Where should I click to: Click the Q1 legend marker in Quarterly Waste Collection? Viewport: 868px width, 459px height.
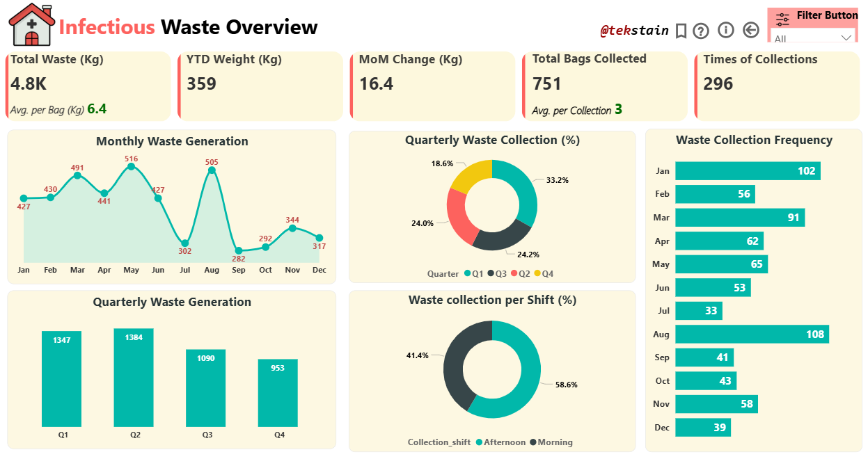coord(468,274)
